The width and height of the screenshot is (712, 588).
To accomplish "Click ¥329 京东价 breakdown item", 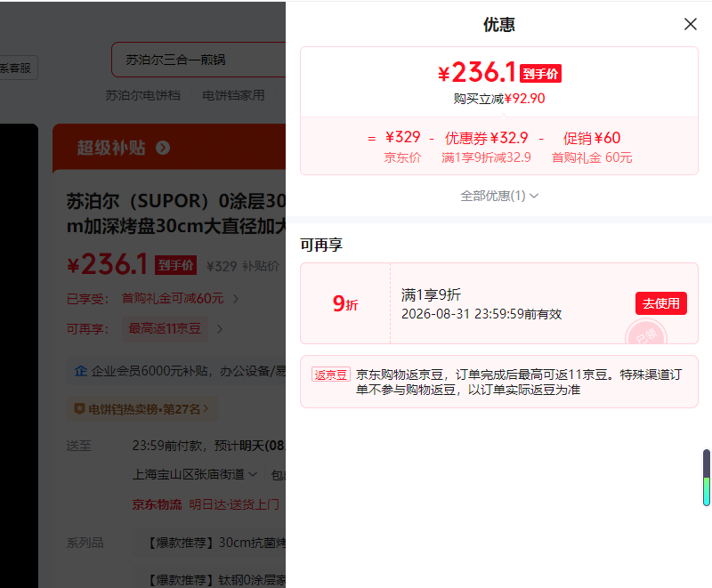I will pos(403,146).
